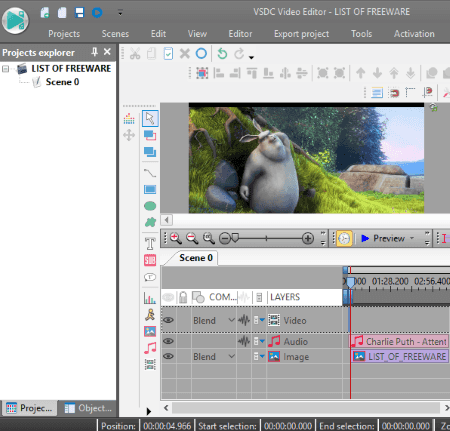Viewport: 450px width, 431px height.
Task: Select LIST OF FREEWARE project in tree
Action: (71, 68)
